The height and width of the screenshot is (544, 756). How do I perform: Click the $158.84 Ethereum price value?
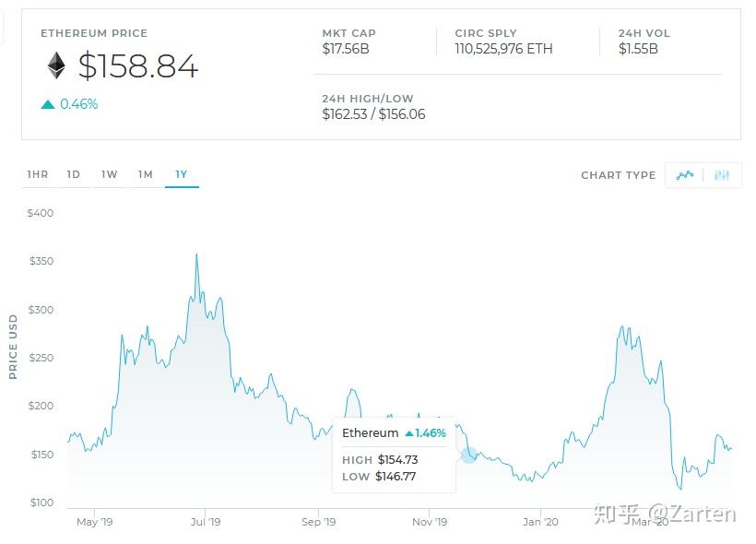137,66
